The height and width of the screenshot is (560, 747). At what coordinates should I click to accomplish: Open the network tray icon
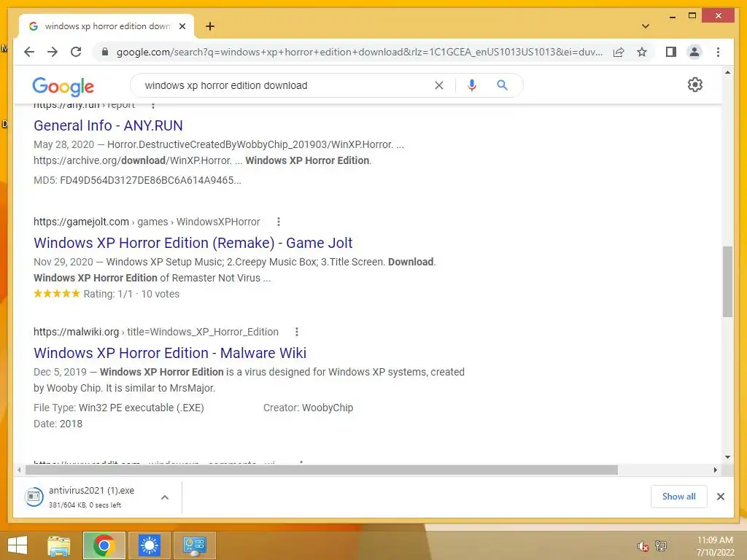coord(661,546)
